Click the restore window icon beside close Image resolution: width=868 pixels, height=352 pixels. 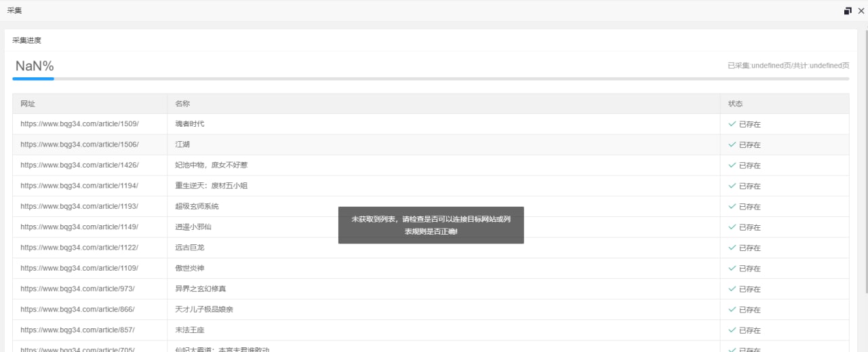click(x=848, y=11)
